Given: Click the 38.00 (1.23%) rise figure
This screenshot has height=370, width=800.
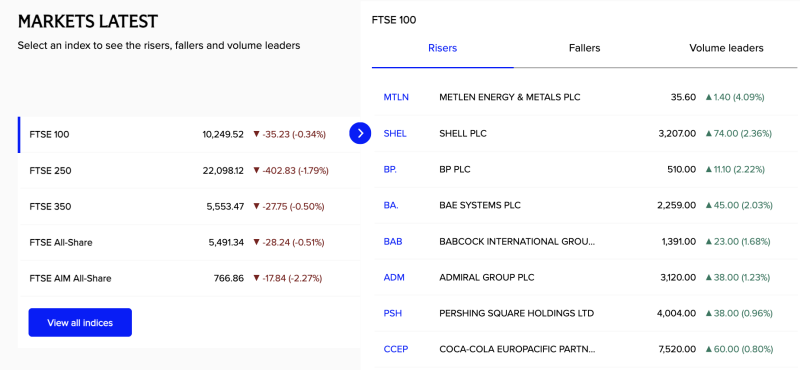Looking at the screenshot, I should 738,278.
